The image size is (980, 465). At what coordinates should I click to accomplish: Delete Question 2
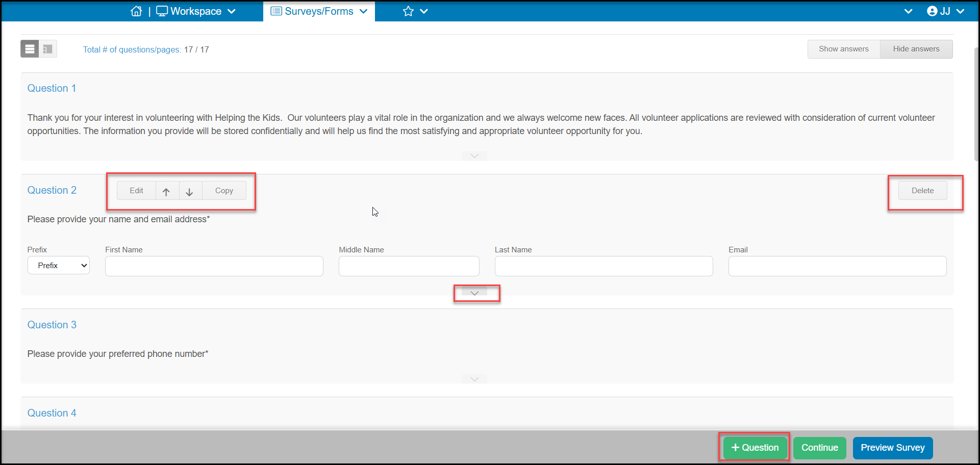click(922, 191)
